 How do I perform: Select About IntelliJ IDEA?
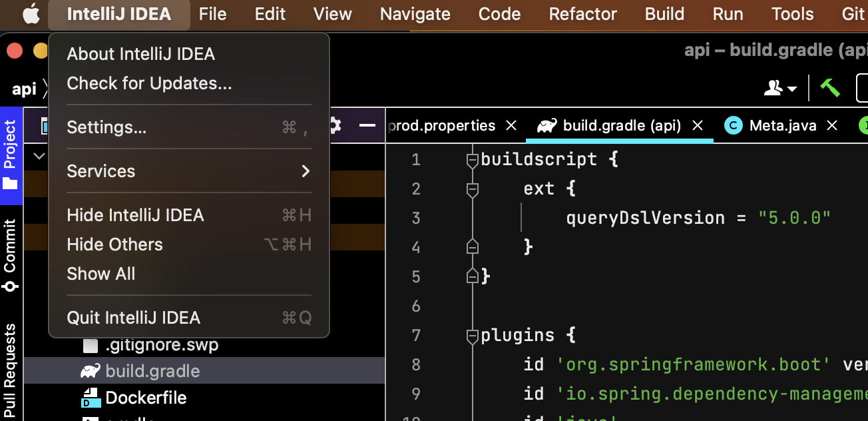point(189,54)
